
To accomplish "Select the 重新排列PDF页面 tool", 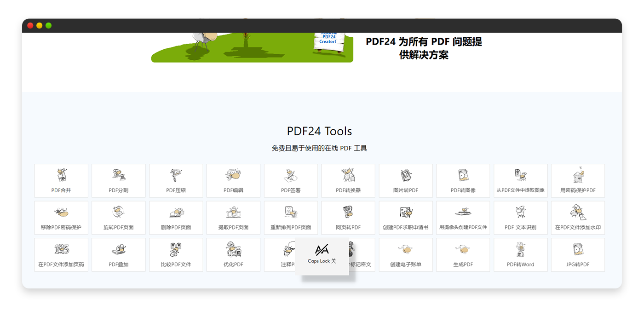I will (291, 218).
